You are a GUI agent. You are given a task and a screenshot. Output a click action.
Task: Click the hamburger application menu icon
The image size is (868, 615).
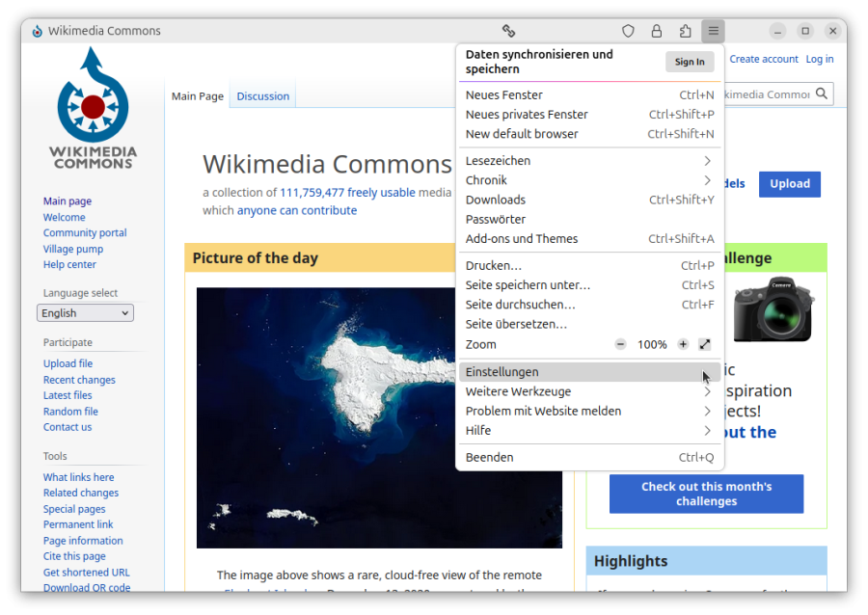pyautogui.click(x=713, y=31)
